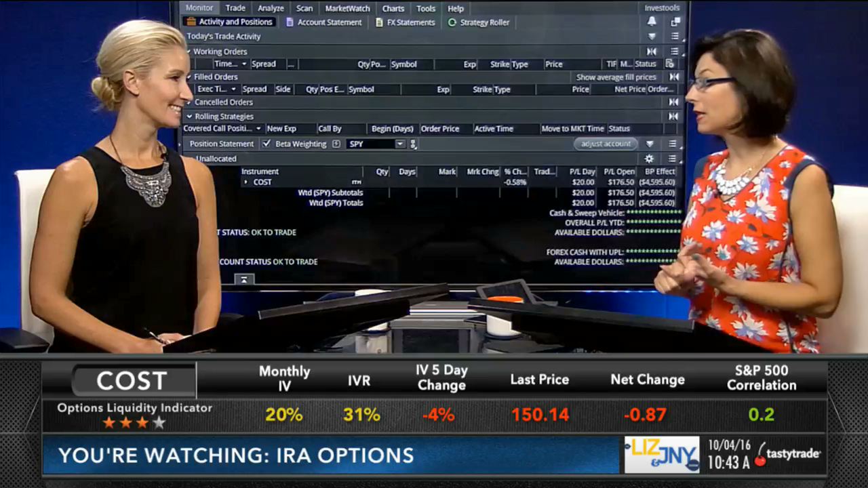Viewport: 868px width, 488px height.
Task: Click the Move to MKT Time column header
Action: pyautogui.click(x=572, y=129)
